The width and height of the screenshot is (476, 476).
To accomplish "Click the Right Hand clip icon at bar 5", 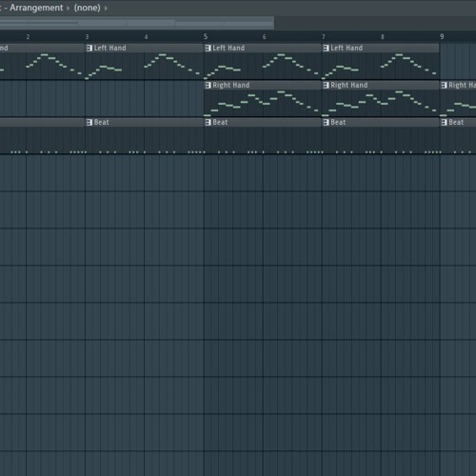I will point(208,86).
